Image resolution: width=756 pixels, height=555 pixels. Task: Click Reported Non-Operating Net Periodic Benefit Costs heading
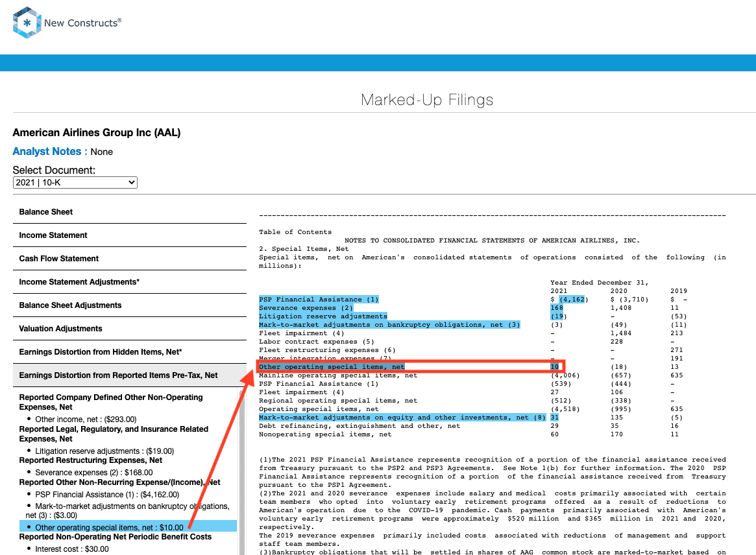pyautogui.click(x=116, y=537)
